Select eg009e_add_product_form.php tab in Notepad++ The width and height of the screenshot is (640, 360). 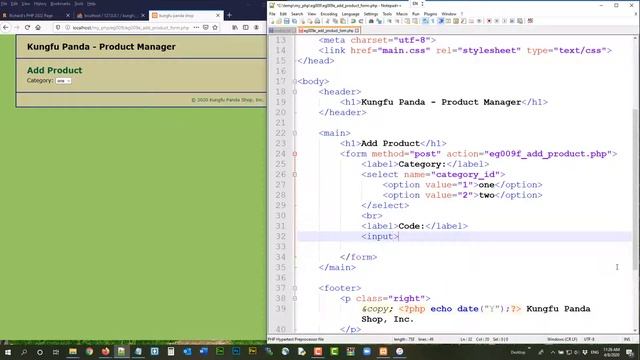(328, 31)
